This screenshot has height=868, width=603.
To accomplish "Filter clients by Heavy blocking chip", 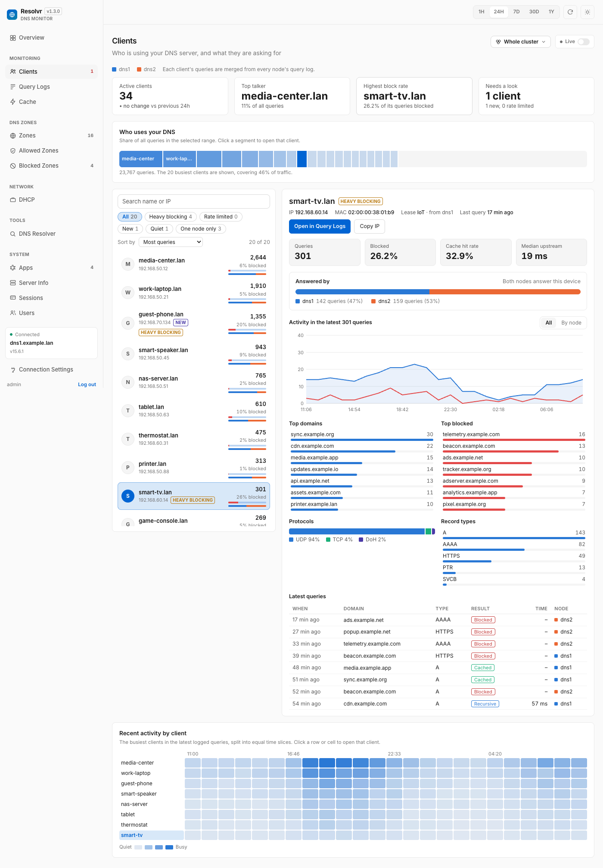I will pos(171,217).
